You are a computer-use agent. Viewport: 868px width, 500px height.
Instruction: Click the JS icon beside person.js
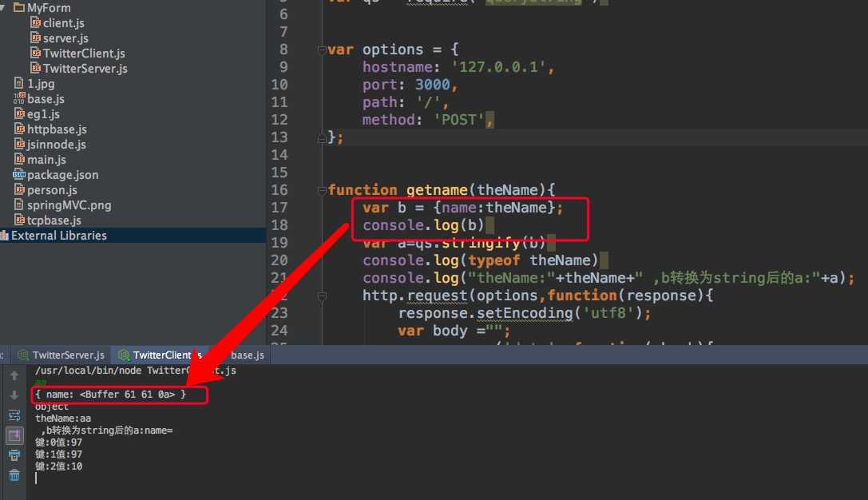pyautogui.click(x=20, y=189)
